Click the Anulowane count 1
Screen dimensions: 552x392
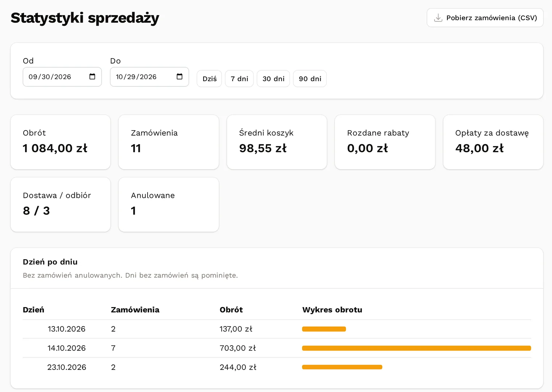coord(134,211)
